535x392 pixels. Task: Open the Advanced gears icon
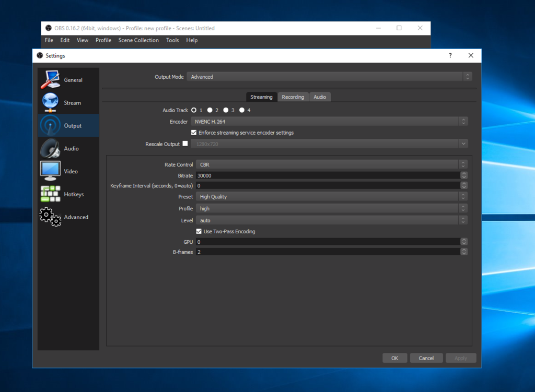coord(50,217)
